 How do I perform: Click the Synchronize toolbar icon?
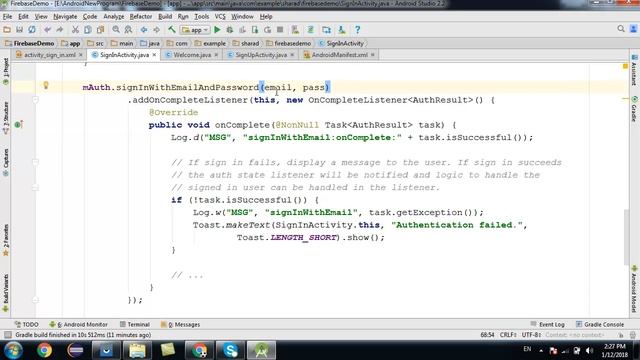32,29
